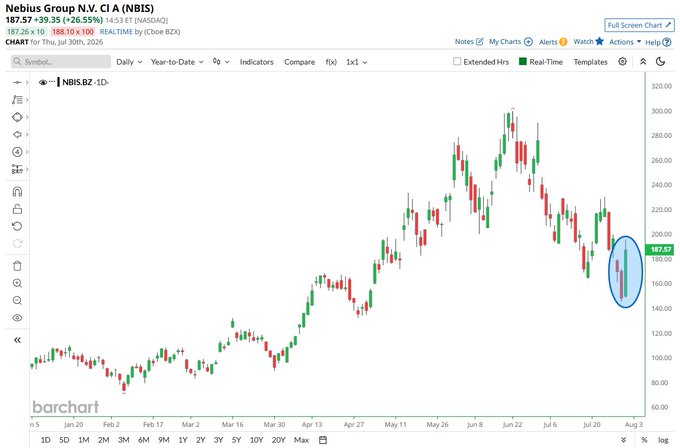Toggle NBIS.BZ series visibility eye
Screen dimensions: 680x448
(x=42, y=82)
